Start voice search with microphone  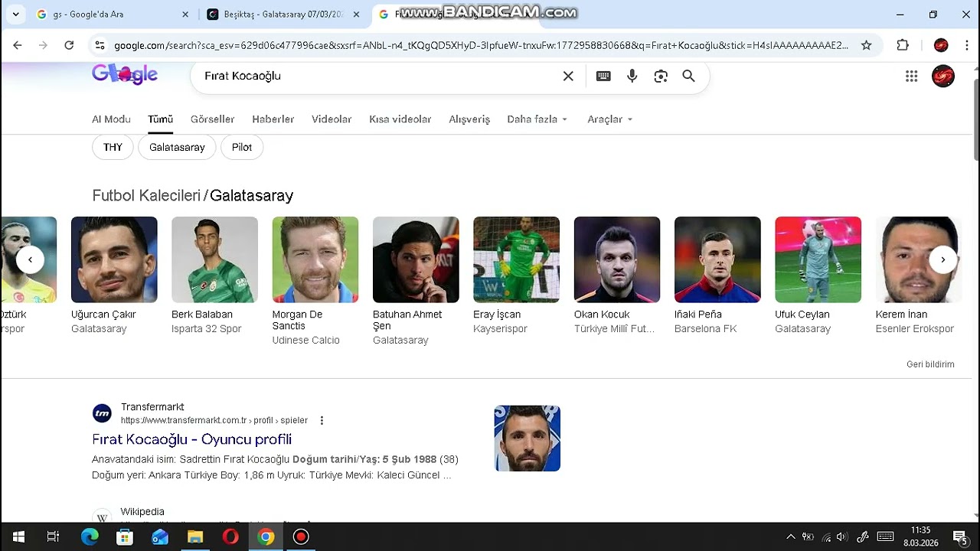[x=632, y=76]
